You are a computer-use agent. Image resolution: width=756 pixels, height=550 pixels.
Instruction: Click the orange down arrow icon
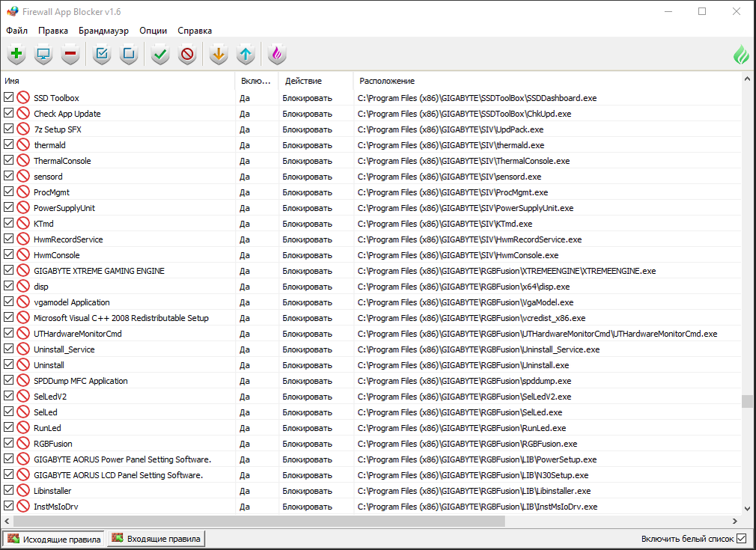click(219, 54)
